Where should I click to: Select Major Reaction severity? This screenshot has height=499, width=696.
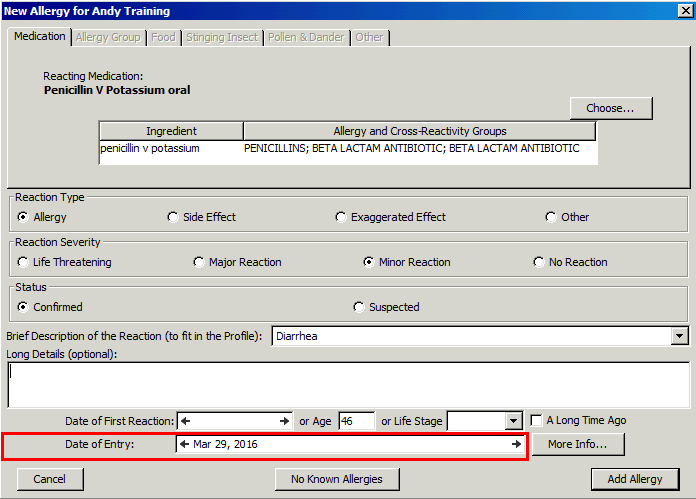[199, 262]
